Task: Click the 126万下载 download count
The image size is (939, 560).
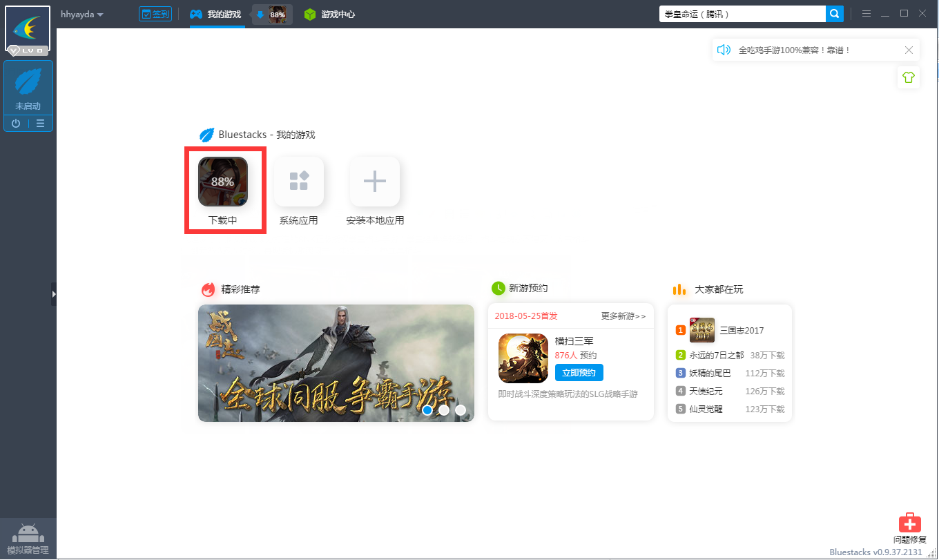Action: (765, 392)
